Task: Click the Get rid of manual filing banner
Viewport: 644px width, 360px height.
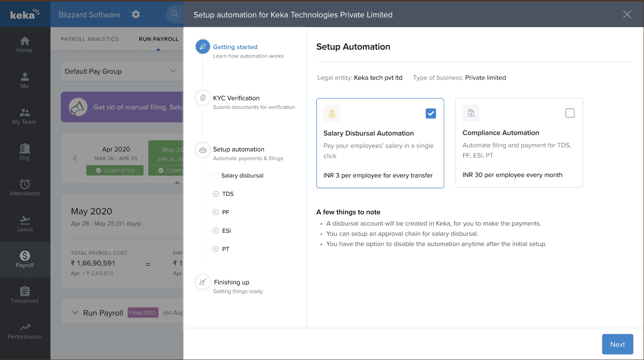Action: click(122, 107)
